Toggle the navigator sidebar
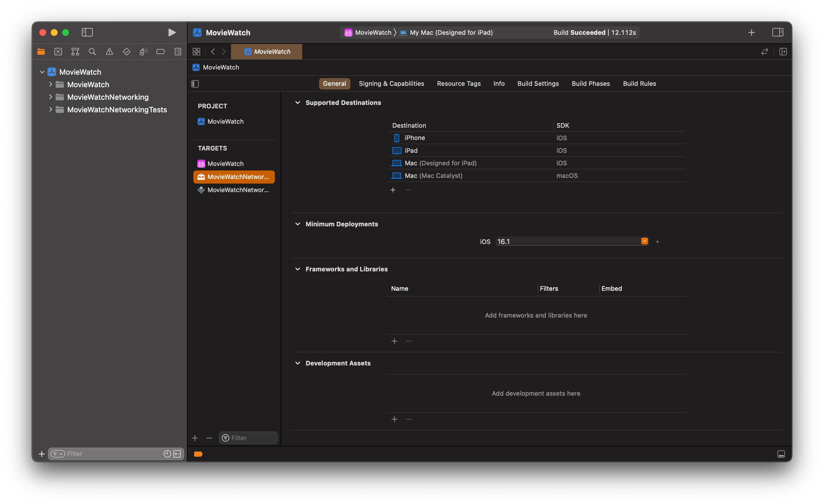 tap(87, 32)
